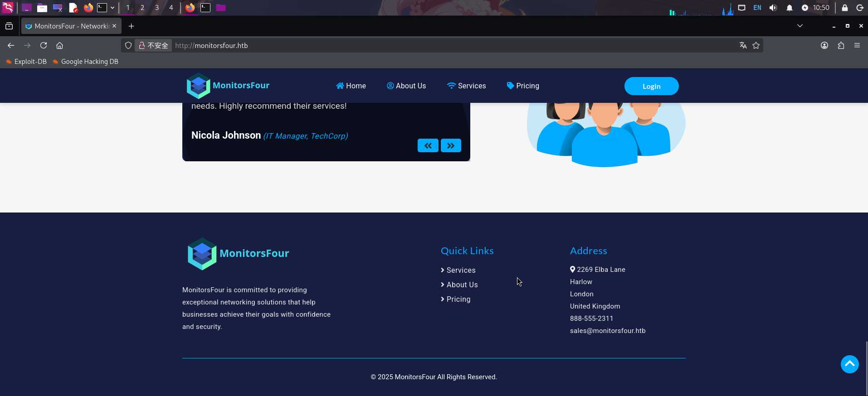This screenshot has width=868, height=396.
Task: Open the Exploit-DB bookmark
Action: click(26, 62)
